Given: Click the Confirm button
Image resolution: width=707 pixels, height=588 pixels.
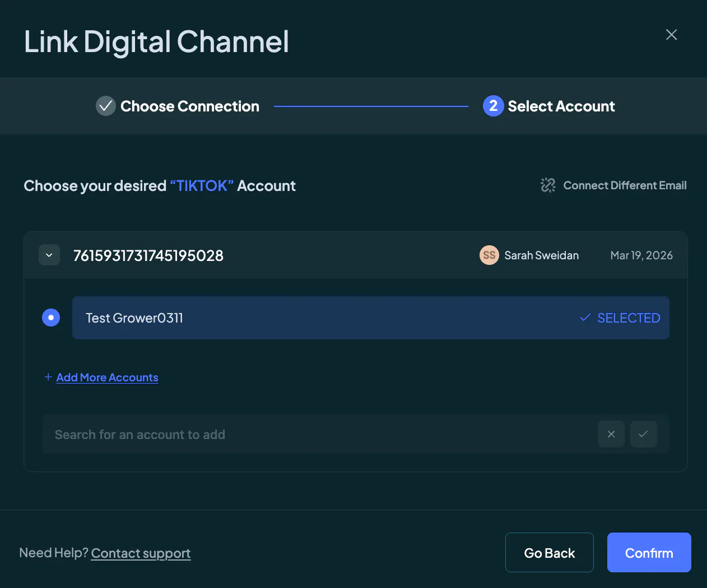Looking at the screenshot, I should click(x=649, y=553).
